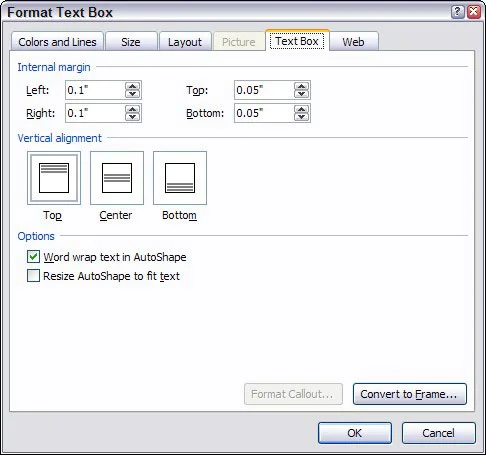Viewport: 486px width, 455px height.
Task: Open the Web tab
Action: tap(353, 42)
